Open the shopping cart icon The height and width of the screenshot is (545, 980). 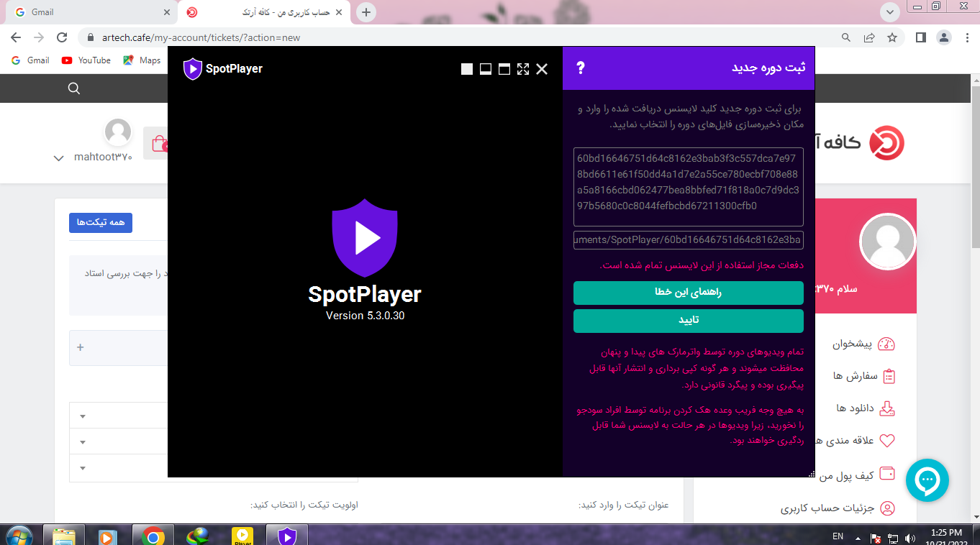[157, 143]
